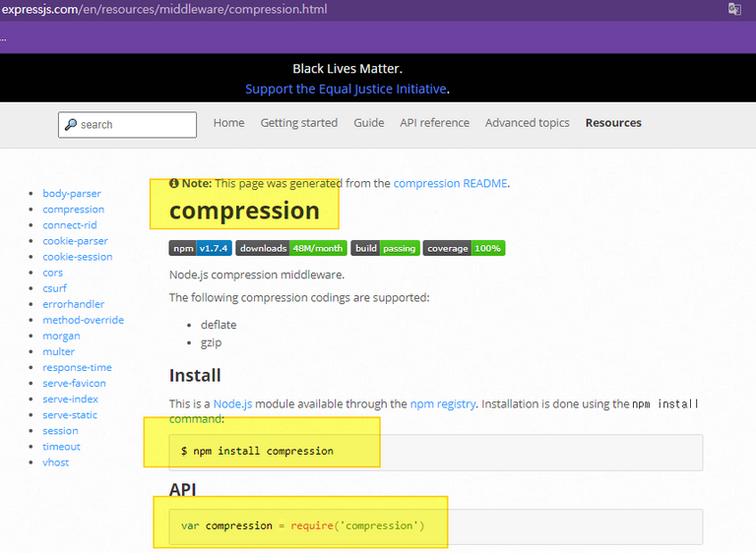This screenshot has height=553, width=756.
Task: Open Getting started menu
Action: coord(299,123)
